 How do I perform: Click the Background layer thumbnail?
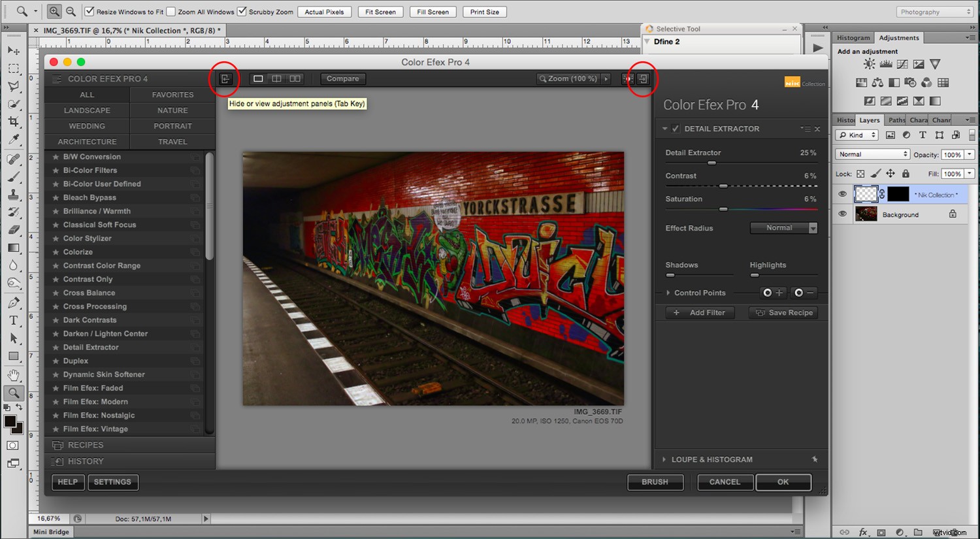pyautogui.click(x=866, y=214)
